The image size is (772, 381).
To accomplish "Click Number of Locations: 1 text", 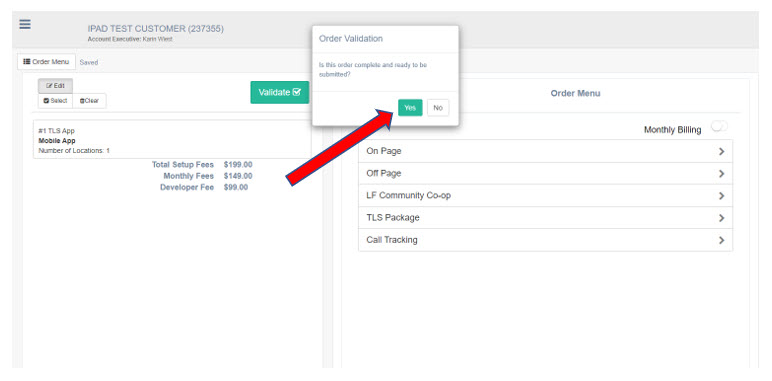I will 74,151.
